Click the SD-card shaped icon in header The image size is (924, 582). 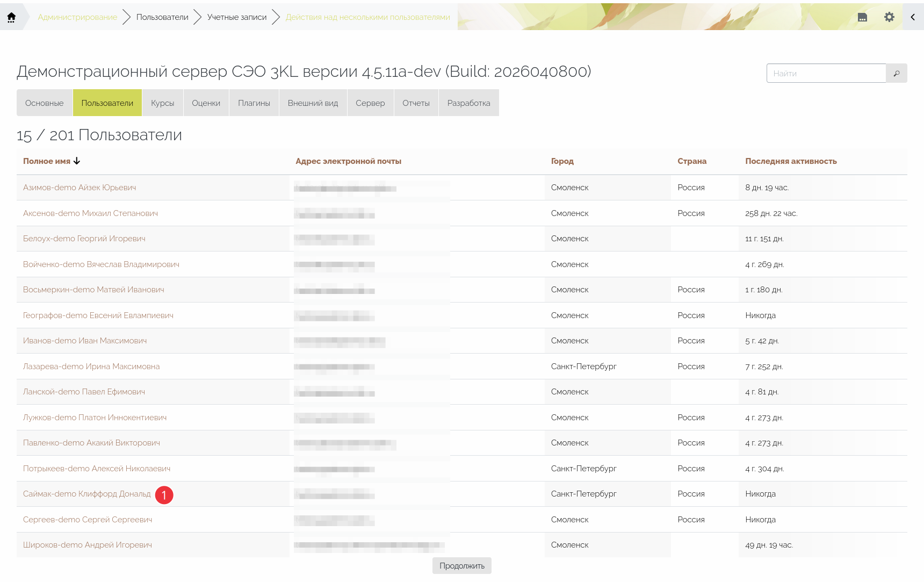(862, 17)
